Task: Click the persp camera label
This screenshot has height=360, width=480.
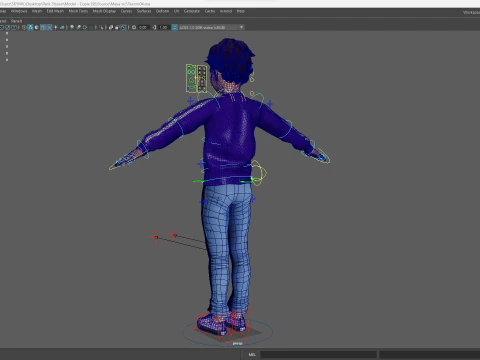Action: (x=237, y=343)
